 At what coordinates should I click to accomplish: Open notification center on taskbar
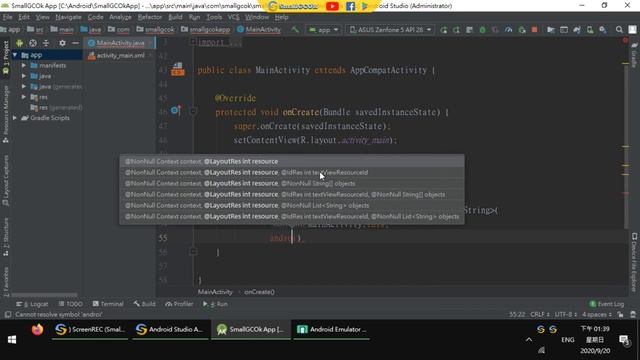(624, 340)
